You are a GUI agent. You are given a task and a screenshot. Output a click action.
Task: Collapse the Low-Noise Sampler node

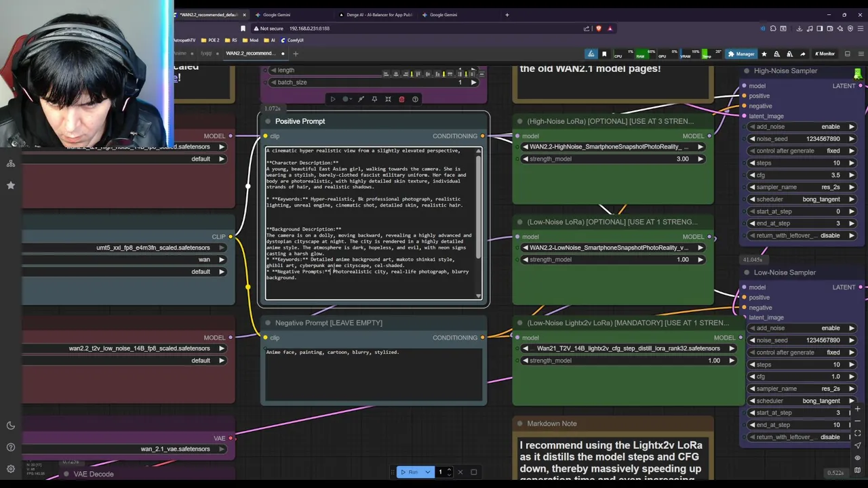(x=747, y=272)
